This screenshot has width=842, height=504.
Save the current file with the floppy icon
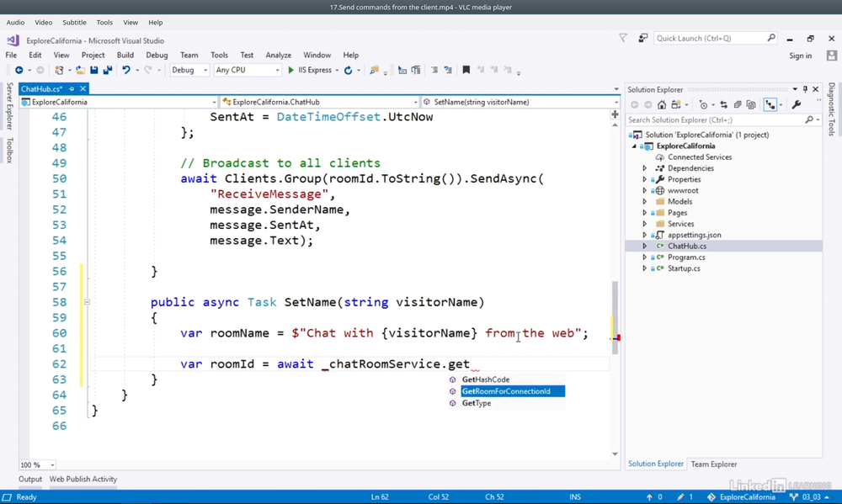point(94,71)
